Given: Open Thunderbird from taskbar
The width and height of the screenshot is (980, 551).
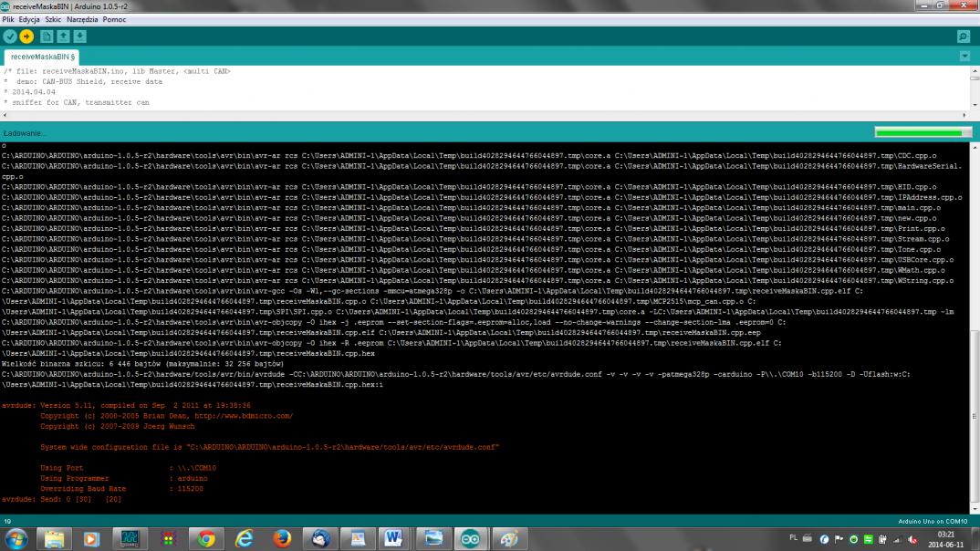Looking at the screenshot, I should point(320,538).
